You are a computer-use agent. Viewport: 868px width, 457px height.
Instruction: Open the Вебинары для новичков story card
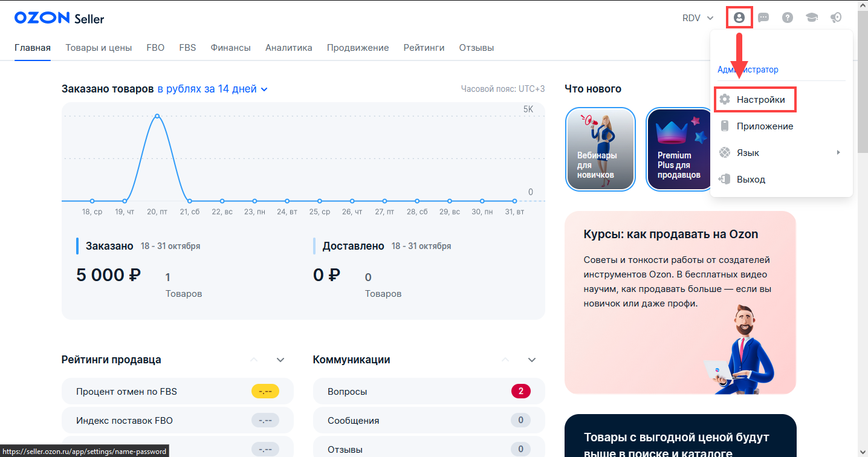[x=600, y=149]
